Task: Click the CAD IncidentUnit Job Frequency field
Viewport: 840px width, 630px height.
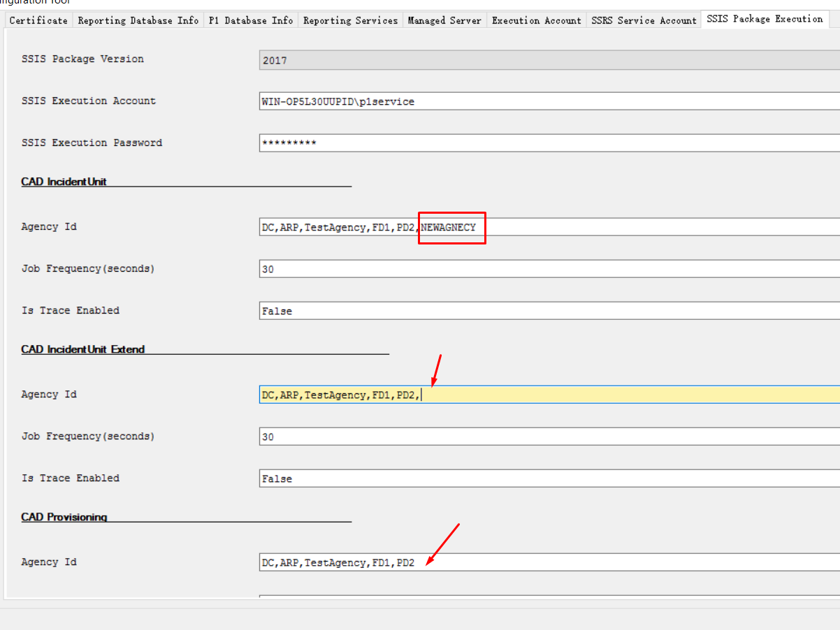Action: (x=549, y=269)
